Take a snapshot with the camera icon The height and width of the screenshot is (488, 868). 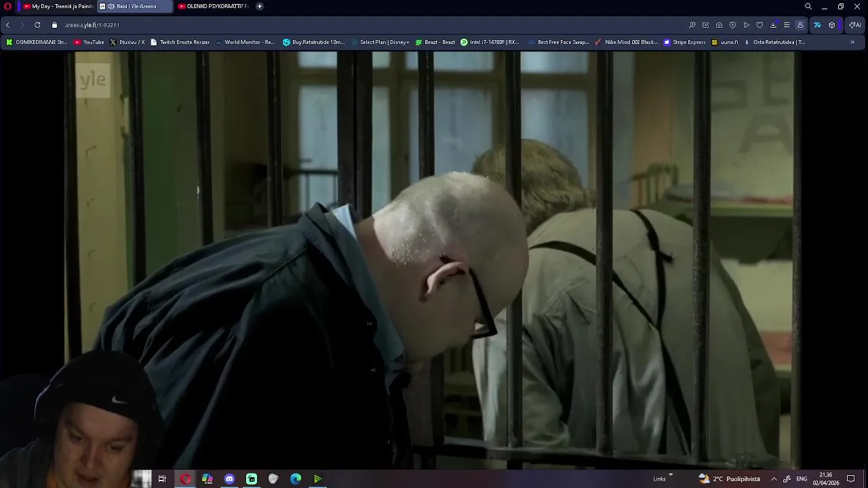pyautogui.click(x=719, y=25)
